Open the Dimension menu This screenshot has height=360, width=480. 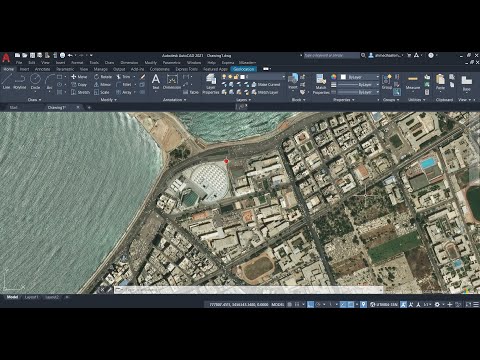point(129,62)
